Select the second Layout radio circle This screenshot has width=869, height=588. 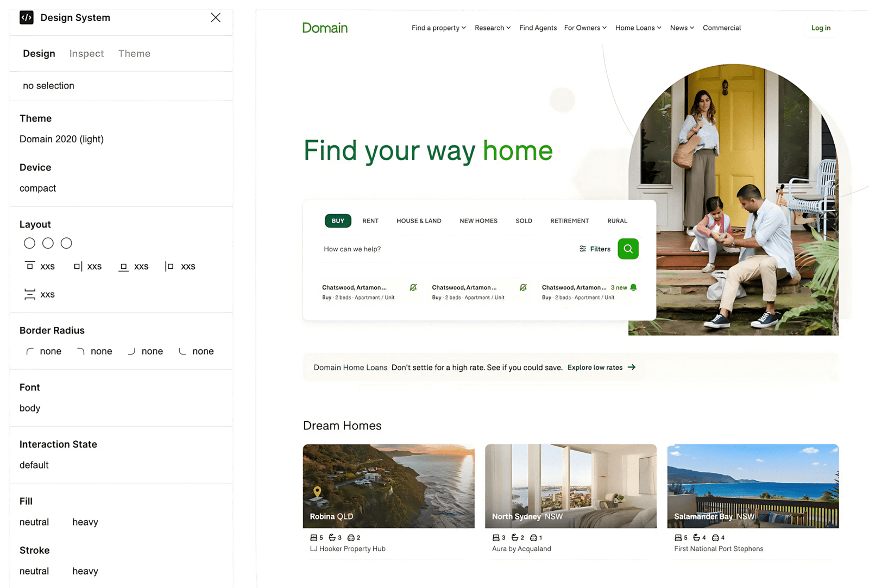coord(48,243)
